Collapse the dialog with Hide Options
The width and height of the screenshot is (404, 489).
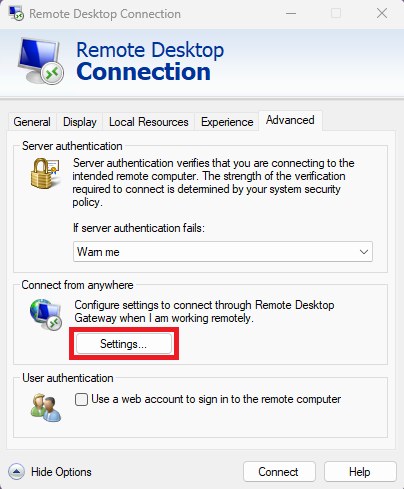(x=61, y=472)
